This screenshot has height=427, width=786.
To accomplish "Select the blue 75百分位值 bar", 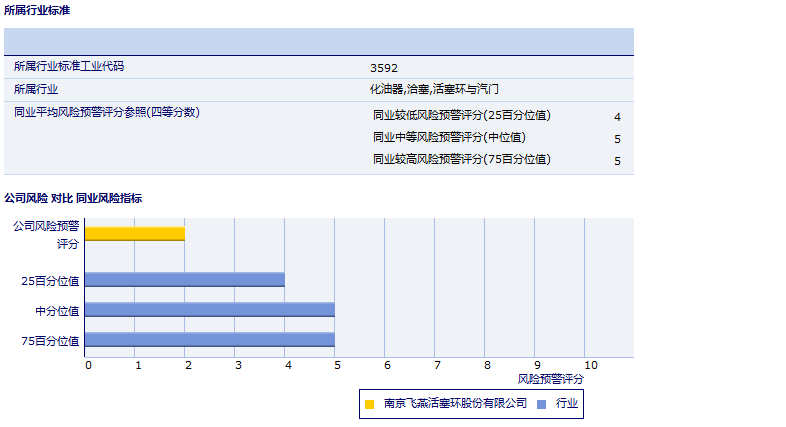I will pos(210,340).
